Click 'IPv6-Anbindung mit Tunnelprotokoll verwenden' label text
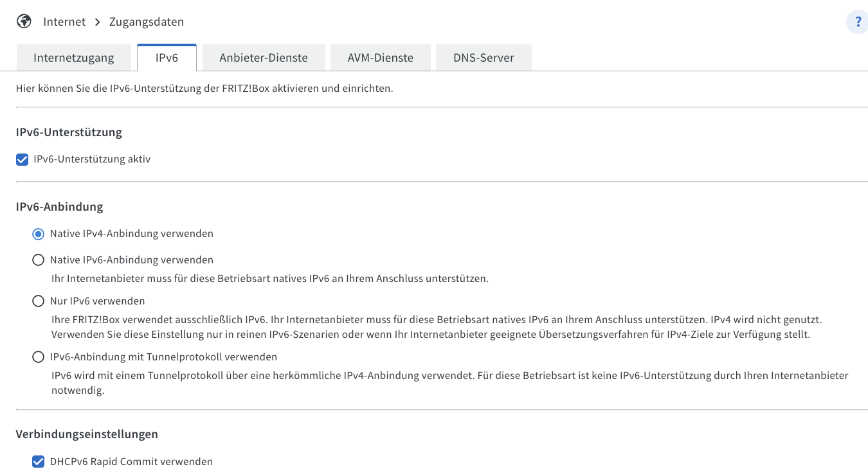 164,357
